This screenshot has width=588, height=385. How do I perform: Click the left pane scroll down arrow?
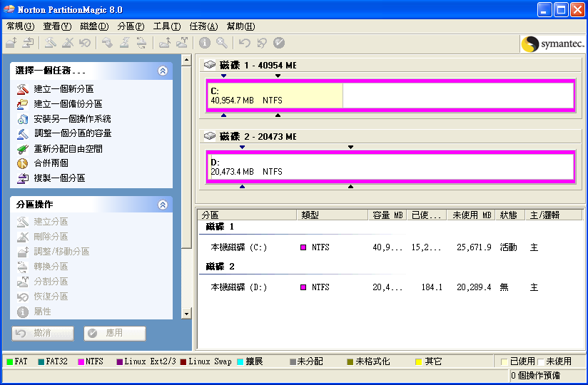[186, 314]
